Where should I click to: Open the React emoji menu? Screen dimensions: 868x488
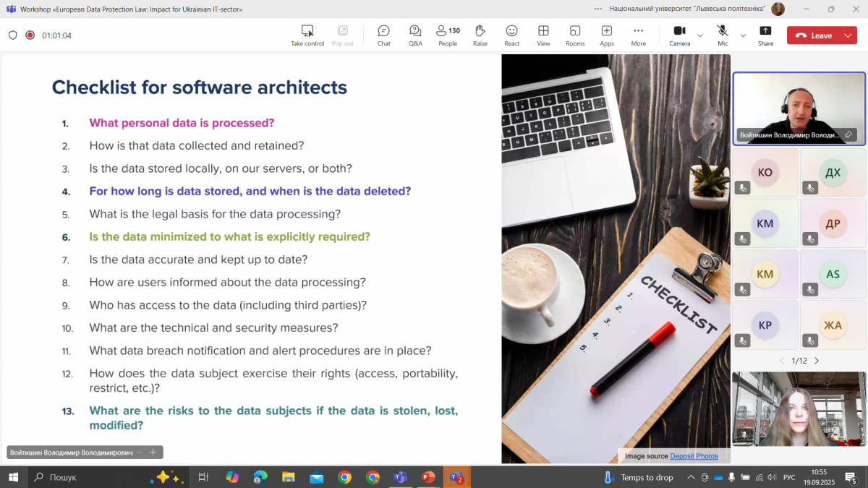pos(511,35)
